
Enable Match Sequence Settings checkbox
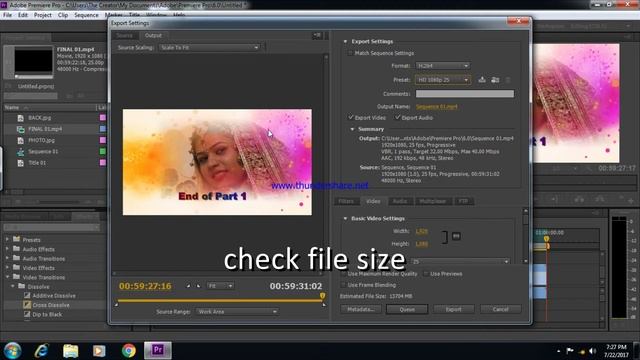[350, 53]
